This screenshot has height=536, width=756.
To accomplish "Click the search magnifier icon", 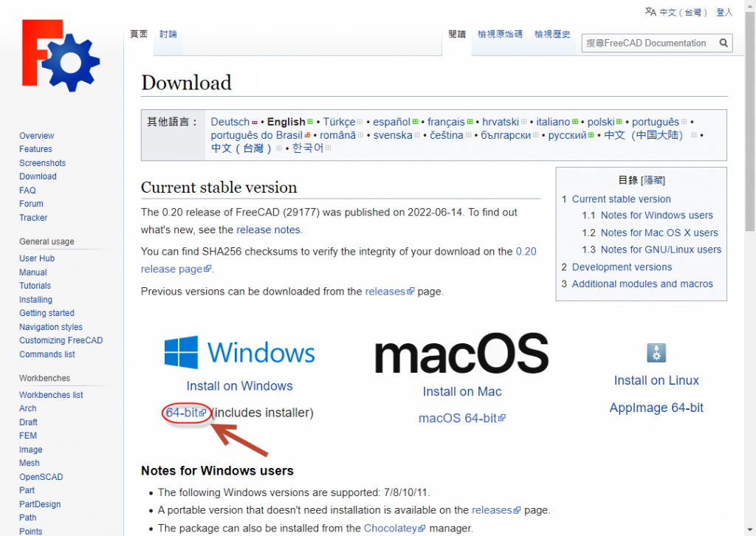I will click(x=724, y=43).
